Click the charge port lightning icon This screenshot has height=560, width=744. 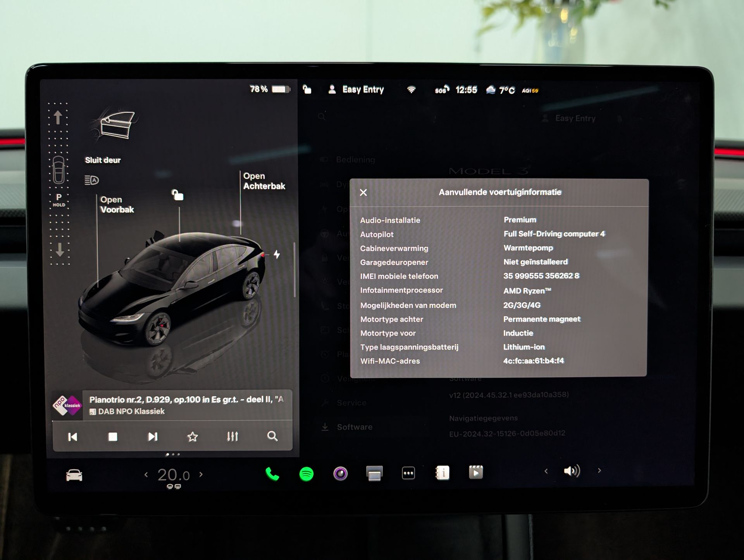tap(277, 254)
